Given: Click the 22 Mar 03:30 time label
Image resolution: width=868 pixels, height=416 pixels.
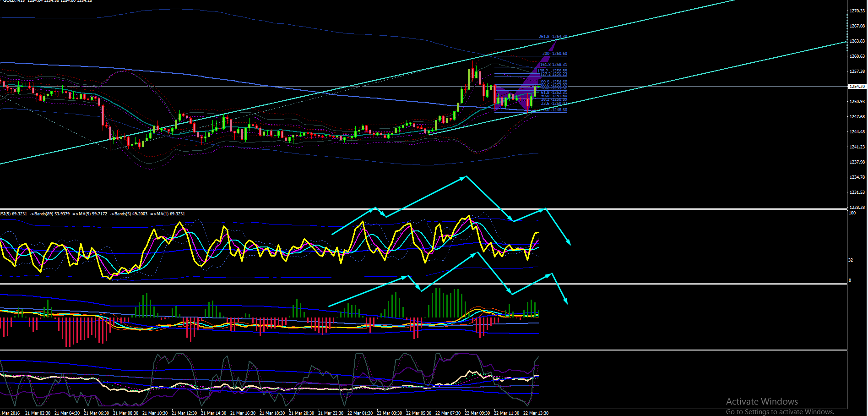Looking at the screenshot, I should pyautogui.click(x=390, y=413).
